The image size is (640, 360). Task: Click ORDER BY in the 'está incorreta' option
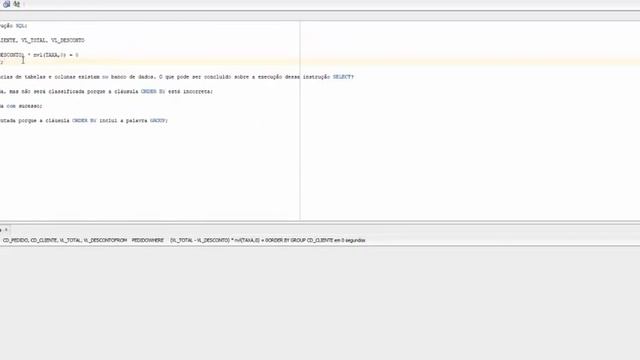153,91
